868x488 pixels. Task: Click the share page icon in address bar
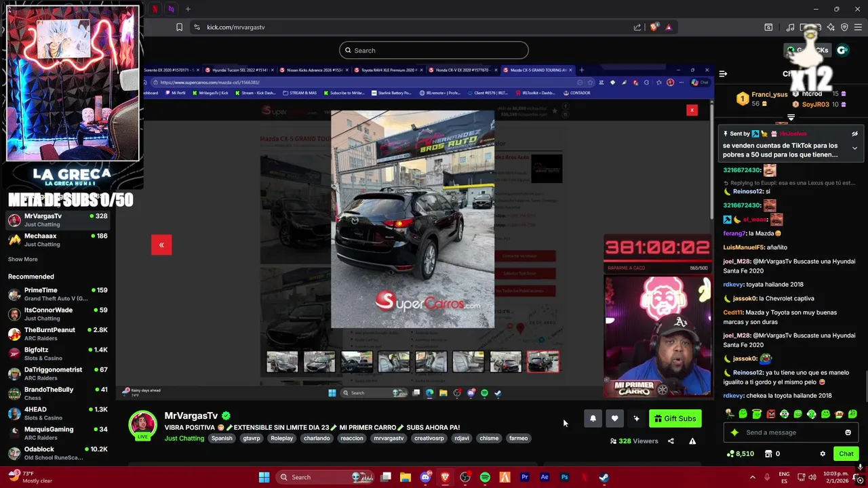click(x=637, y=27)
